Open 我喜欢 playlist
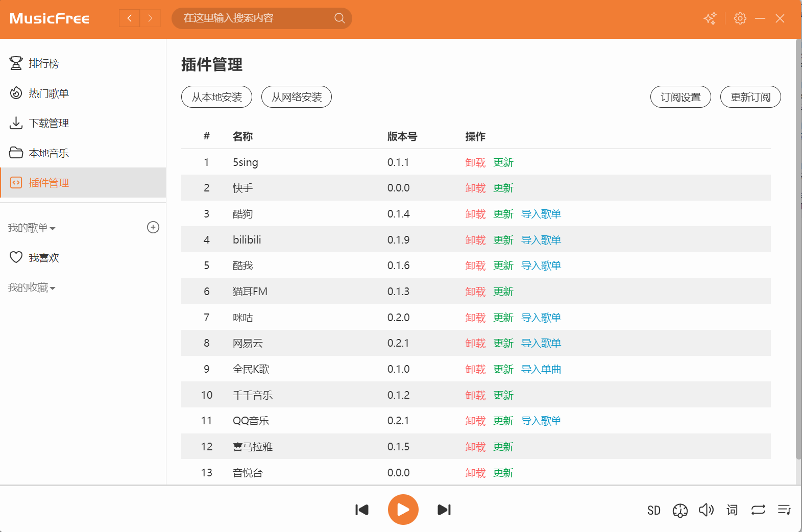This screenshot has width=802, height=532. [x=83, y=257]
